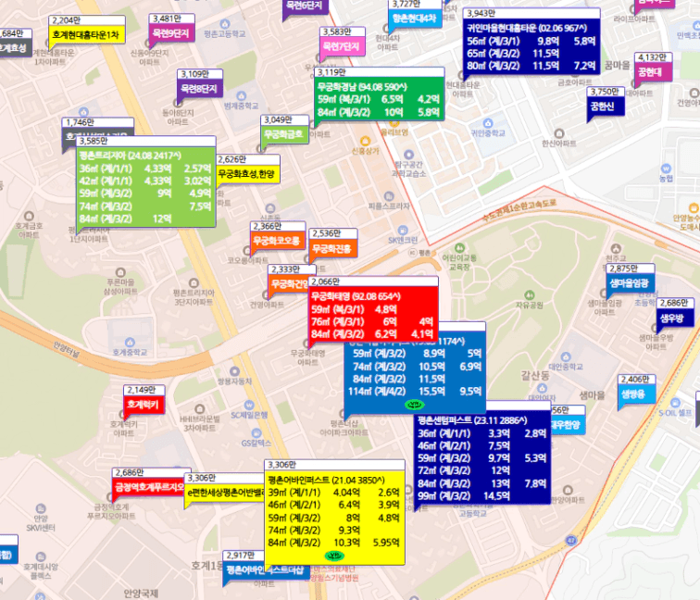Click the green oval badge in 평촌어바인퍼스트 box
Image resolution: width=700 pixels, height=600 pixels.
point(334,556)
